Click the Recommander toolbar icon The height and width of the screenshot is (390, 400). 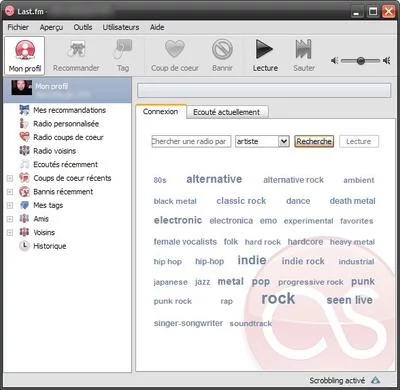(x=76, y=49)
